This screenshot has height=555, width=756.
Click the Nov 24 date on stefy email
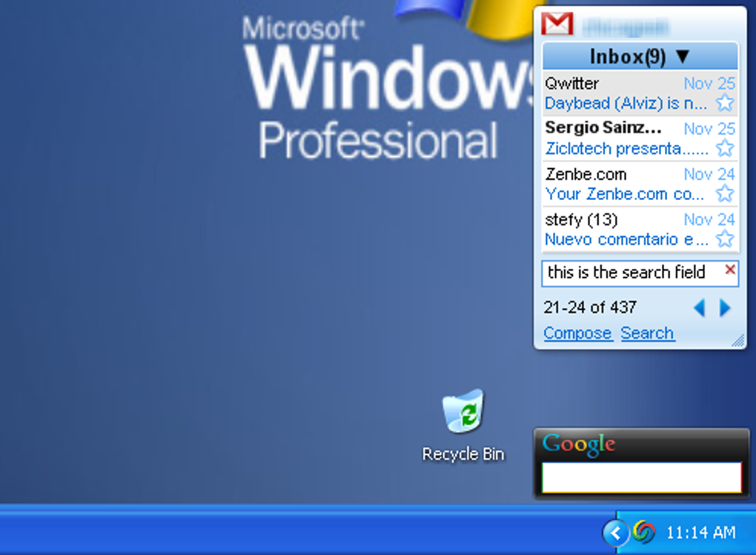[709, 219]
